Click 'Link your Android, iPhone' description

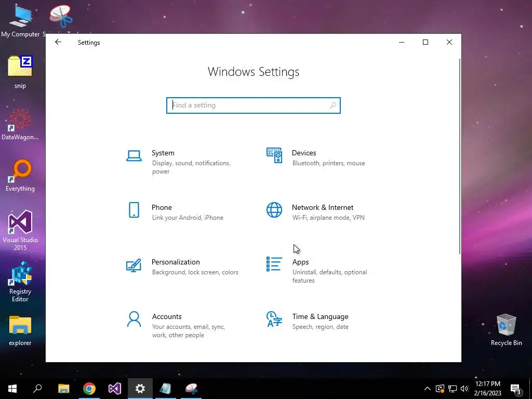point(188,218)
